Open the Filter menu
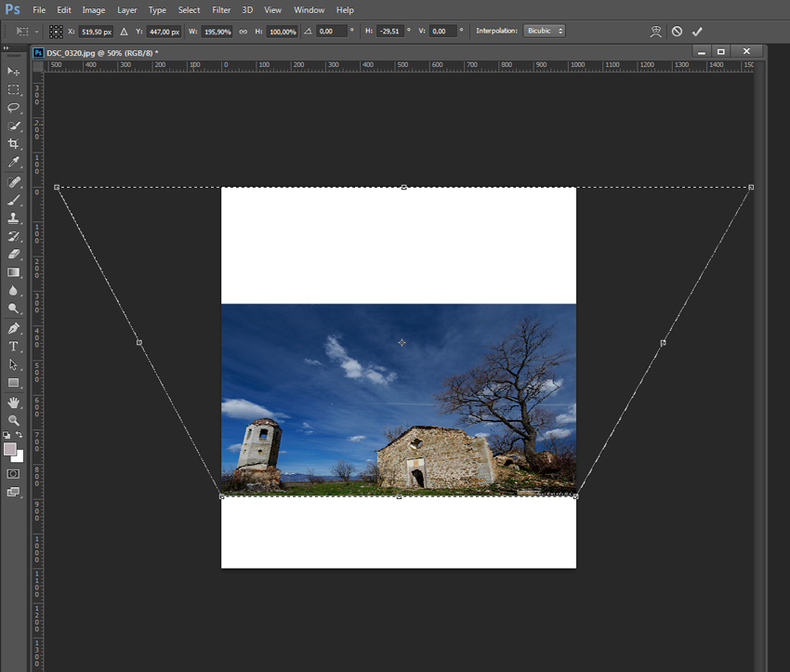Image resolution: width=790 pixels, height=672 pixels. click(x=221, y=10)
